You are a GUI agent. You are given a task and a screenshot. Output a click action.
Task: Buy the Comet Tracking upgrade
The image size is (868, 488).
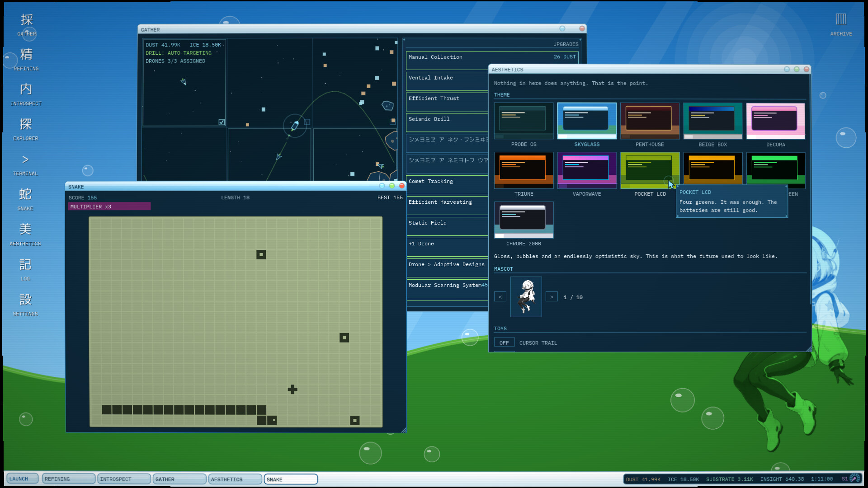pyautogui.click(x=447, y=185)
